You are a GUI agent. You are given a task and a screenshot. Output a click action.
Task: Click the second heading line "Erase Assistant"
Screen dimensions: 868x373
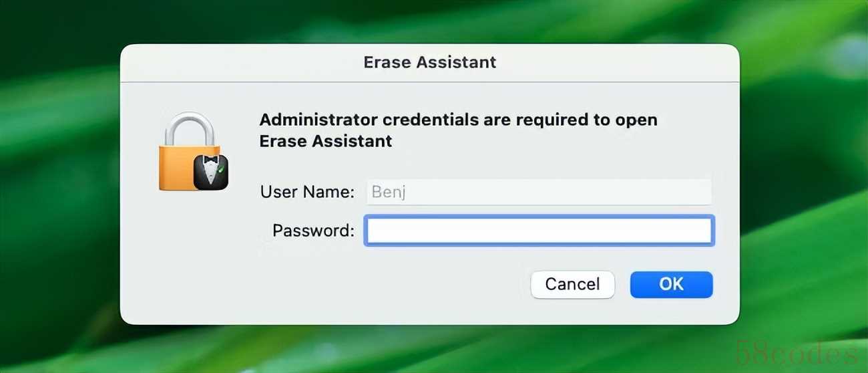(325, 141)
